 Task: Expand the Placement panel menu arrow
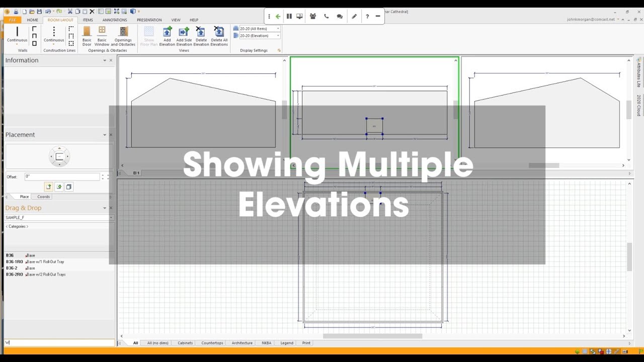[x=105, y=135]
